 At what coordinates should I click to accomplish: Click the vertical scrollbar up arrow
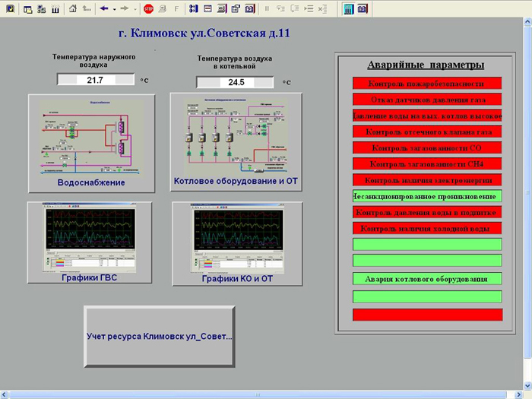click(x=527, y=22)
